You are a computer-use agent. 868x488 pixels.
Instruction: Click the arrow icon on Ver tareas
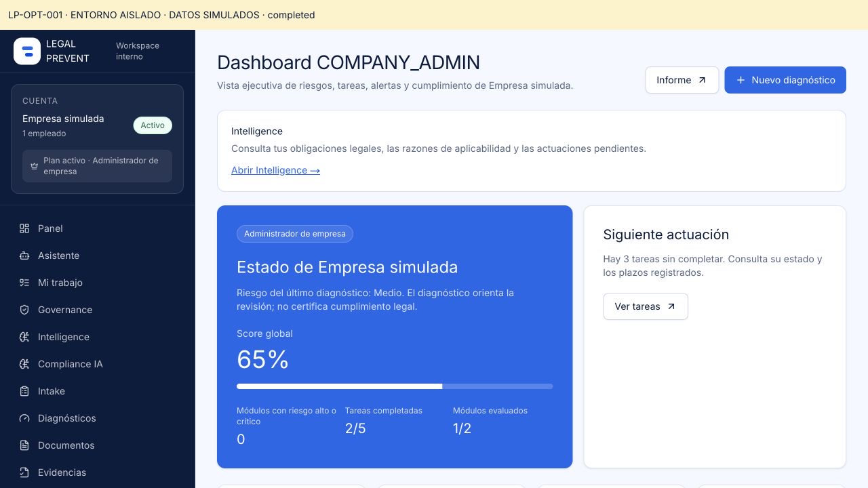tap(671, 306)
